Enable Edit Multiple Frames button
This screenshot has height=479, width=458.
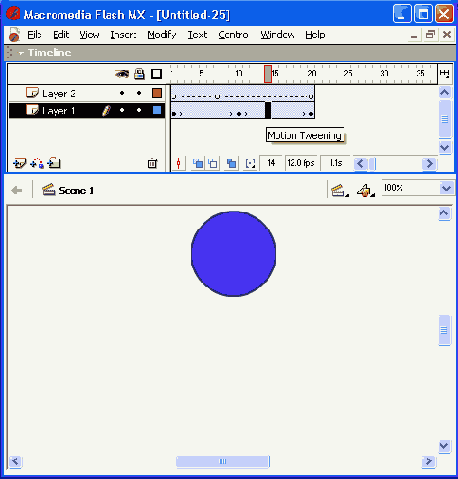[231, 163]
